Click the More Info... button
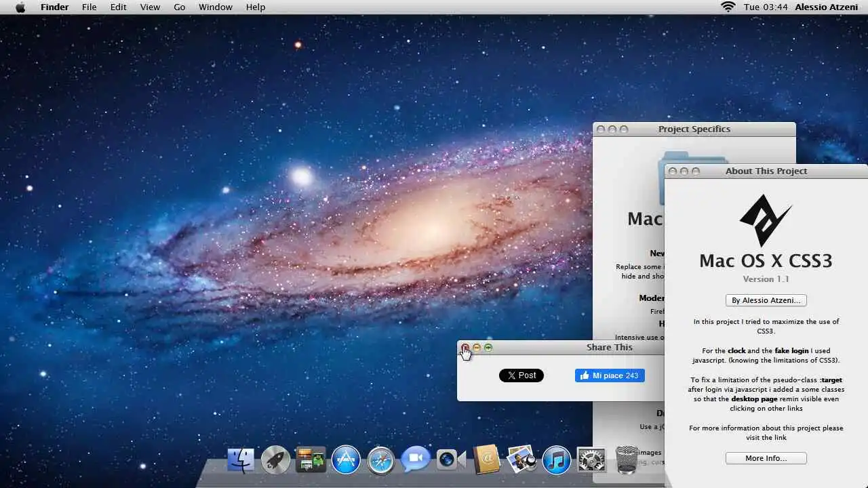Viewport: 868px width, 488px height. tap(766, 458)
